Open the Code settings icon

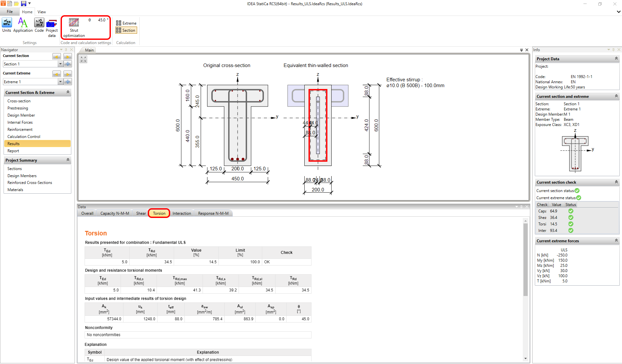39,25
